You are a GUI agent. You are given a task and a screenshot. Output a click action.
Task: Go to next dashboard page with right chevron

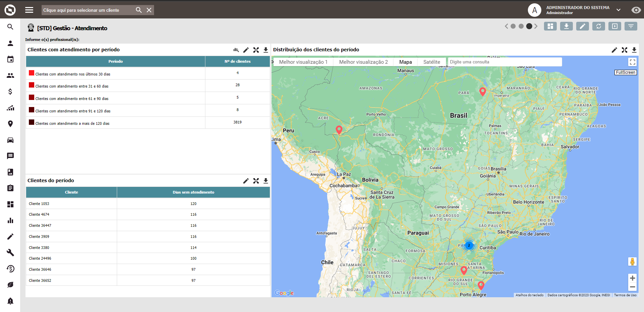click(x=536, y=26)
